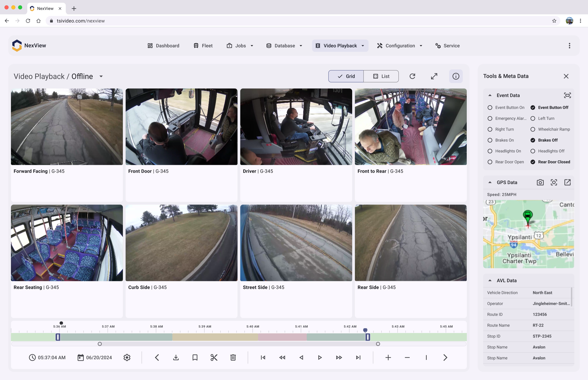Skip to start of recording

pyautogui.click(x=263, y=357)
